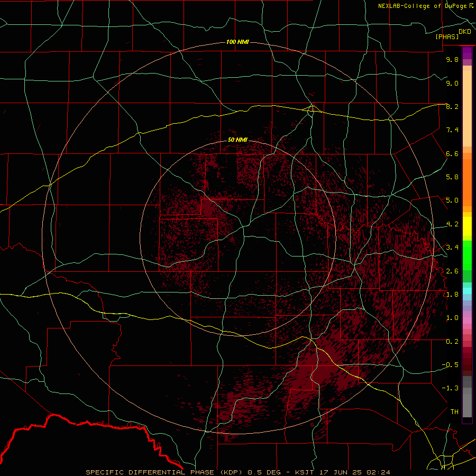Screen dimensions: 476x476
Task: Click the '50 NMI' range ring label
Action: (237, 140)
